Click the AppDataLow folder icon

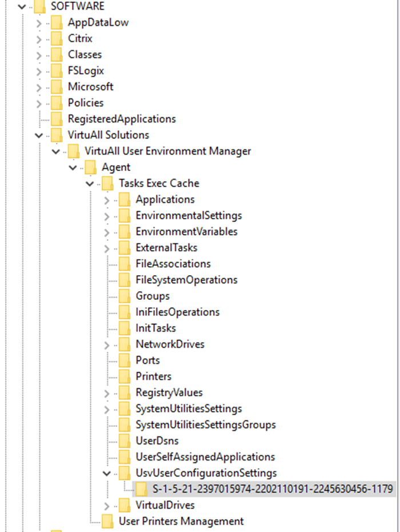click(x=57, y=22)
